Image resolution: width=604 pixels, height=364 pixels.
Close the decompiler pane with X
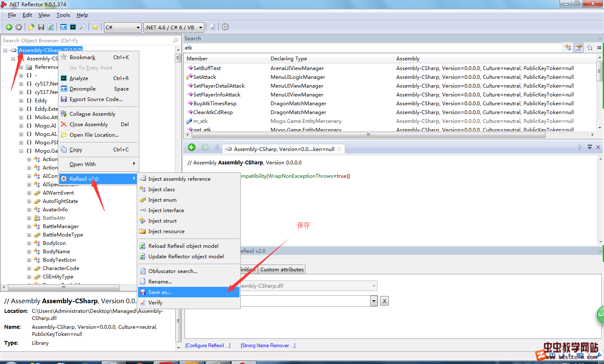point(598,147)
